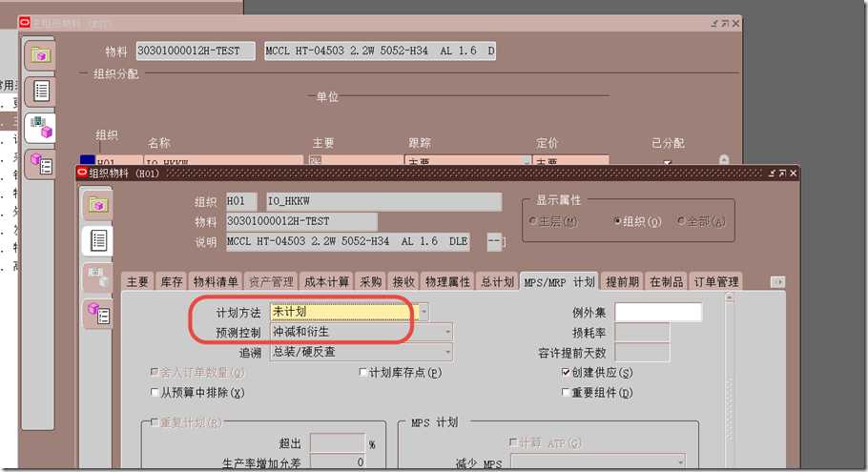Click vertical scrollbar of MPS/MRP tab
The image size is (868, 472).
(x=729, y=381)
